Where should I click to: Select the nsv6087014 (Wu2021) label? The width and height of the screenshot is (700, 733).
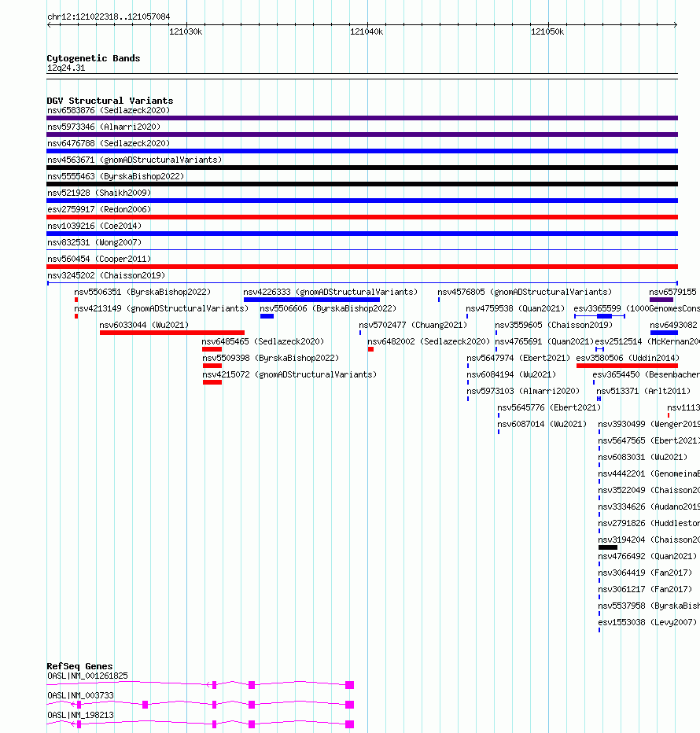[542, 424]
